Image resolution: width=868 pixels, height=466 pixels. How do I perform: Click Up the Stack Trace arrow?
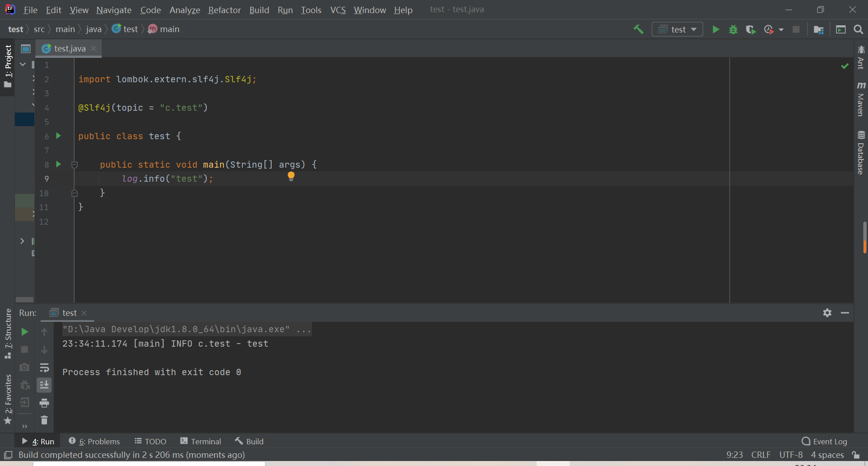pyautogui.click(x=44, y=332)
